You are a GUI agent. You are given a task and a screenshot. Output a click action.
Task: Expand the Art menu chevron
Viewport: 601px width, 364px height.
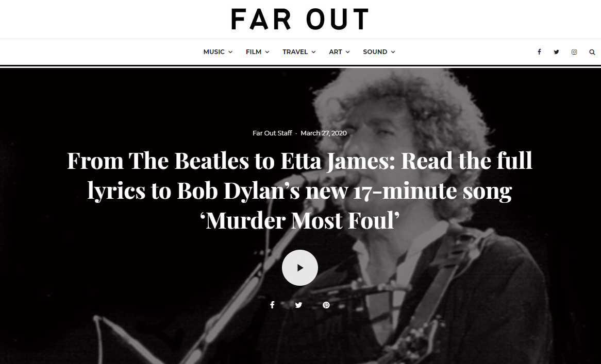click(347, 52)
